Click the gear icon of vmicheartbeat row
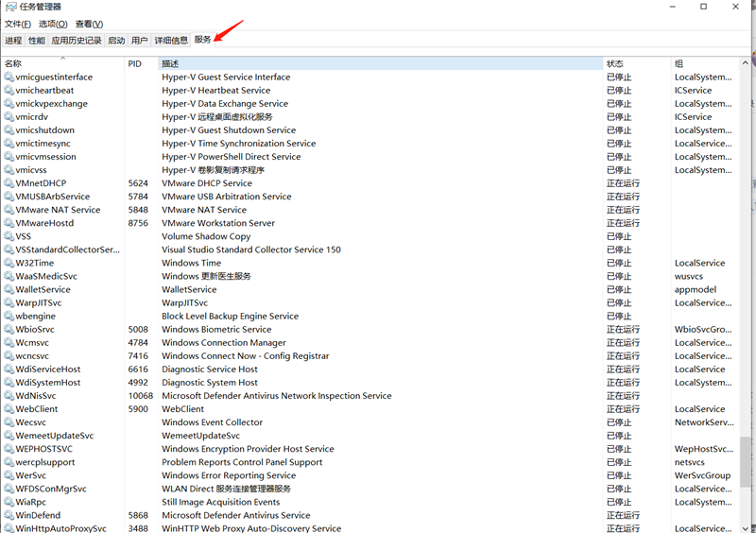 [x=9, y=91]
